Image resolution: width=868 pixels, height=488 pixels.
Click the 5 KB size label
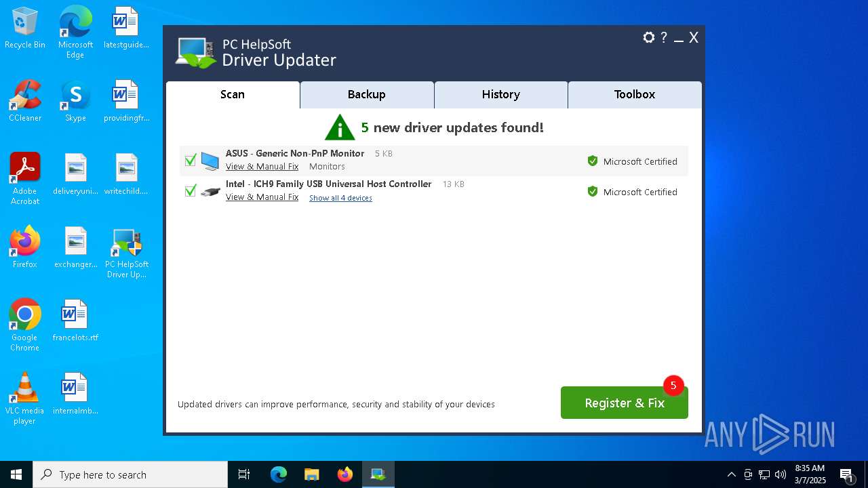tap(384, 154)
